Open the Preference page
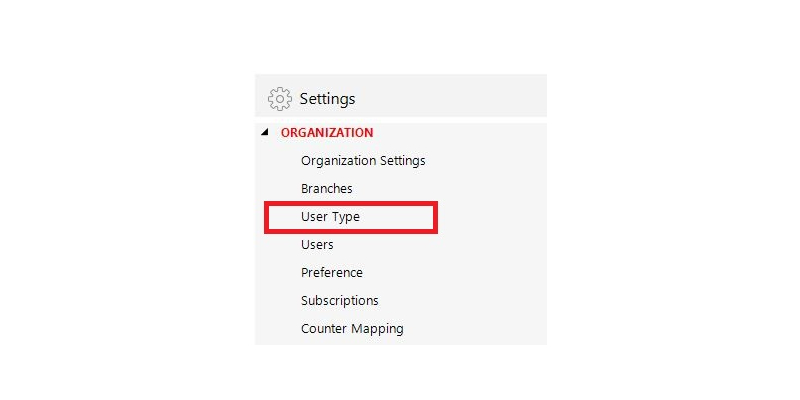 [x=332, y=272]
